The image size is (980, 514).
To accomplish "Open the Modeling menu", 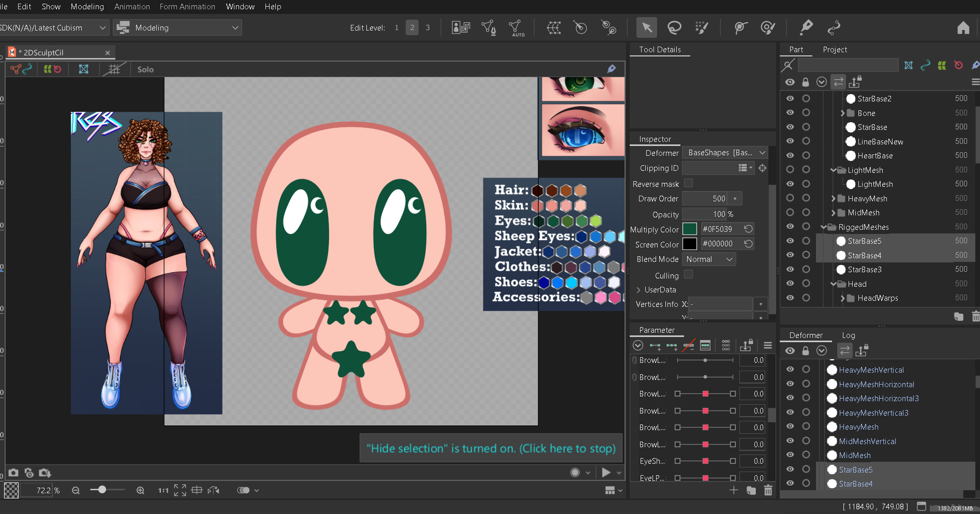I will (87, 7).
